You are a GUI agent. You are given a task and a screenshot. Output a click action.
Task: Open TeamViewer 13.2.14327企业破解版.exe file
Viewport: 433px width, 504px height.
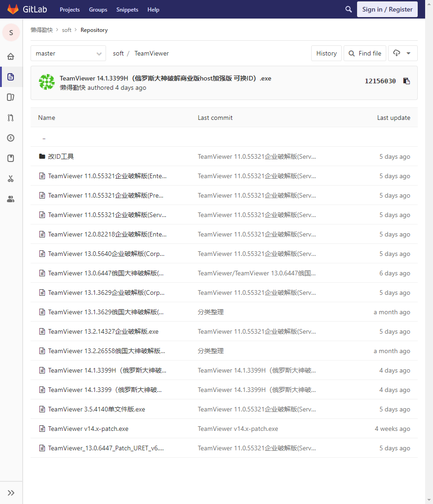click(x=103, y=331)
